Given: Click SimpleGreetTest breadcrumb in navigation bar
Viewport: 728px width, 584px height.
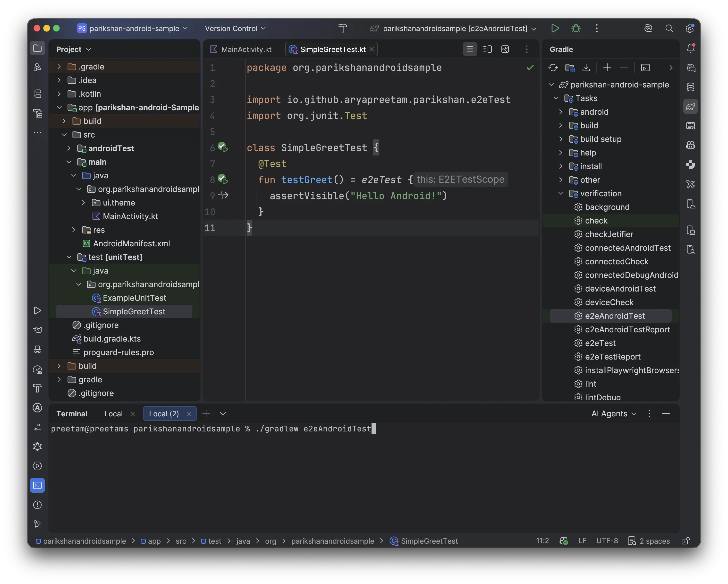Looking at the screenshot, I should point(423,541).
